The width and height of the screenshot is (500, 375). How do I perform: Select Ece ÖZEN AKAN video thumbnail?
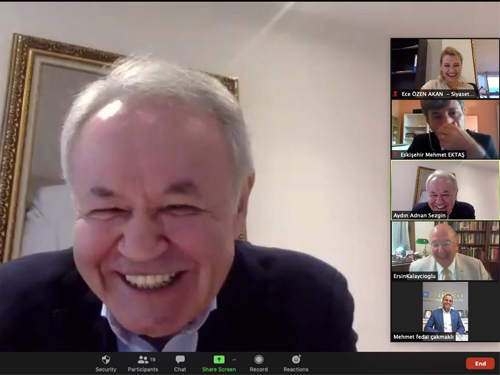click(x=445, y=68)
